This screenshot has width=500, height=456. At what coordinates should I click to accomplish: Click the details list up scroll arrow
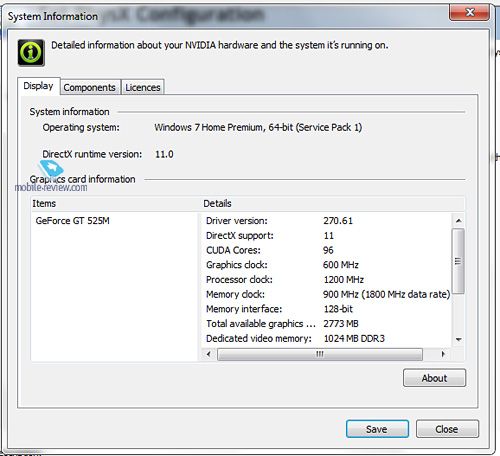459,221
